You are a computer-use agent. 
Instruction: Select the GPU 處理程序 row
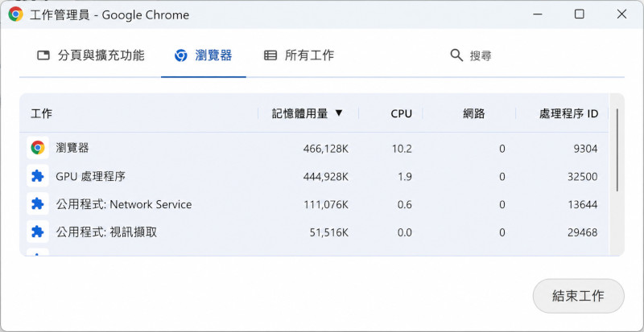click(314, 177)
